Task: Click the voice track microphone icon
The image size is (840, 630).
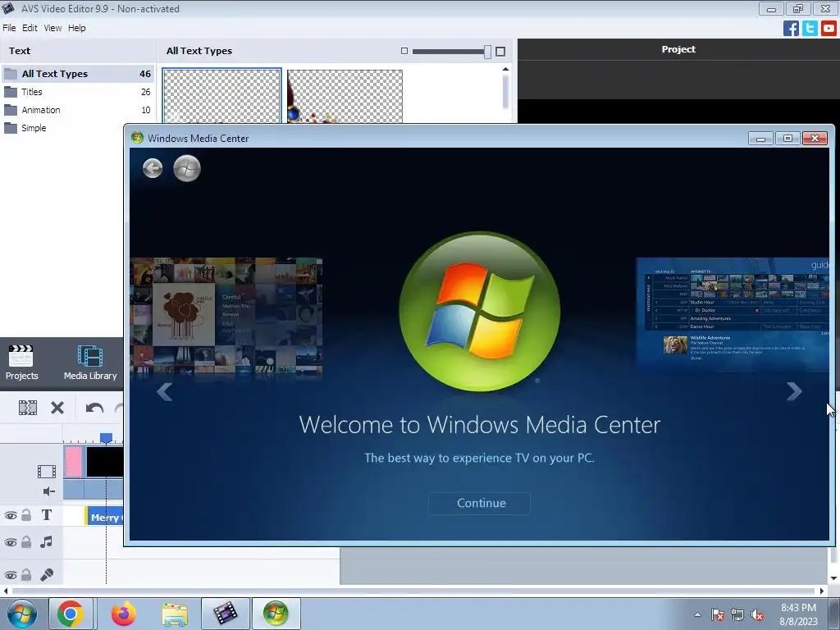Action: pyautogui.click(x=47, y=575)
